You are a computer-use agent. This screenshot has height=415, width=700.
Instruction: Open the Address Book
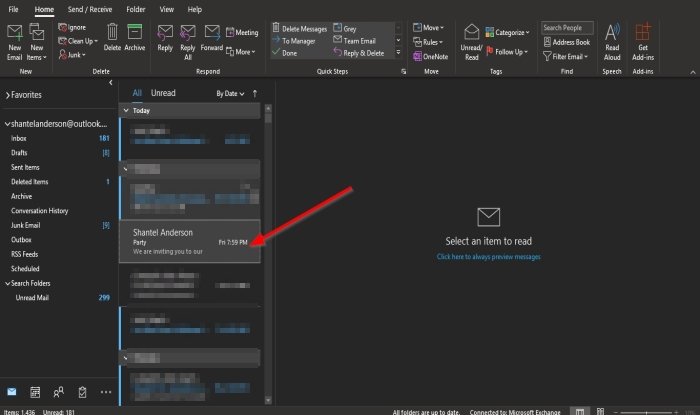pos(567,42)
